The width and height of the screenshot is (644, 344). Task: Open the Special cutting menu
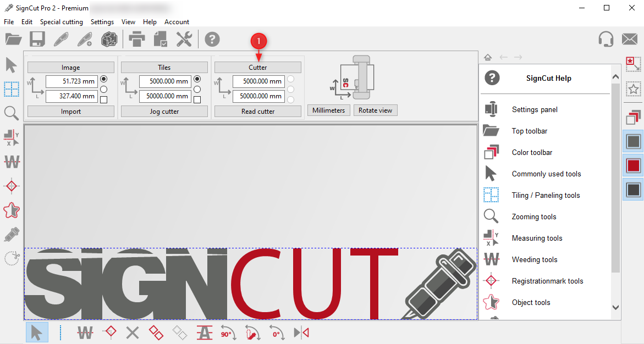pos(61,22)
